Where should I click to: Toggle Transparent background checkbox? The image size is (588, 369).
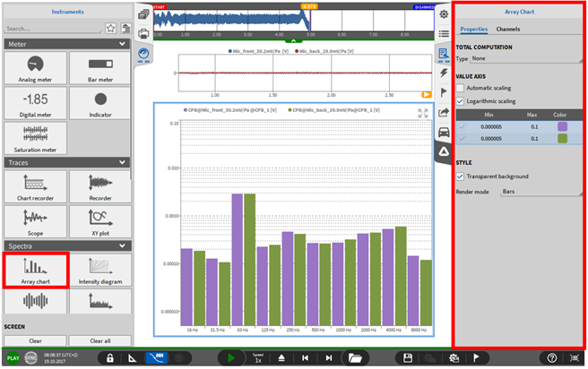[461, 176]
